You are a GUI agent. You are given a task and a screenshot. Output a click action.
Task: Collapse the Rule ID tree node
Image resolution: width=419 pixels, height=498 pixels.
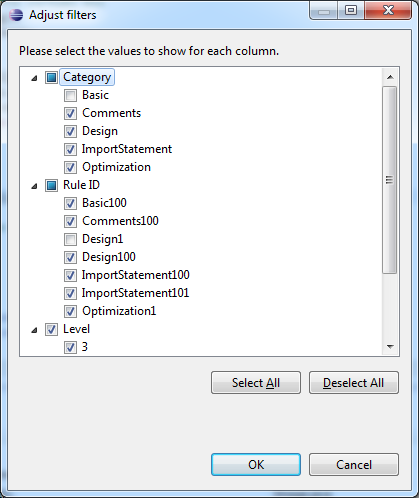tap(34, 186)
